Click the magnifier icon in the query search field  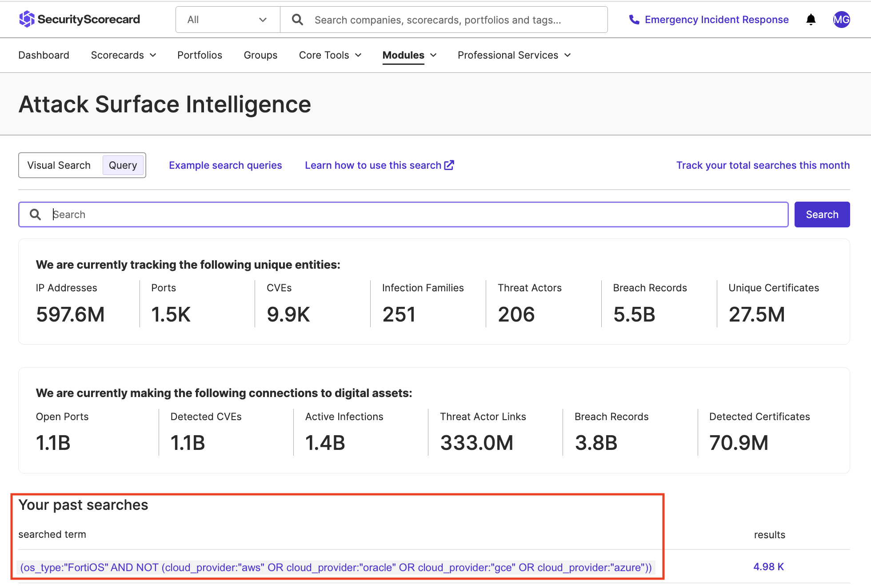point(35,215)
